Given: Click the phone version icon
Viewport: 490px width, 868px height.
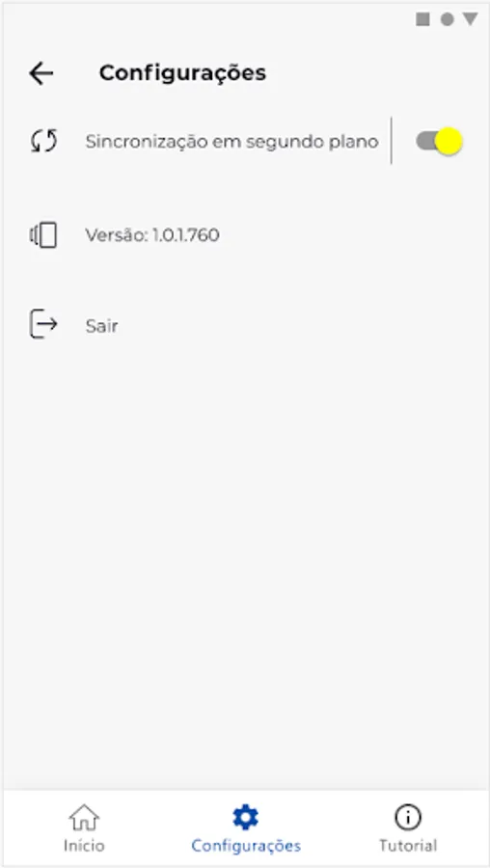Looking at the screenshot, I should tap(43, 235).
